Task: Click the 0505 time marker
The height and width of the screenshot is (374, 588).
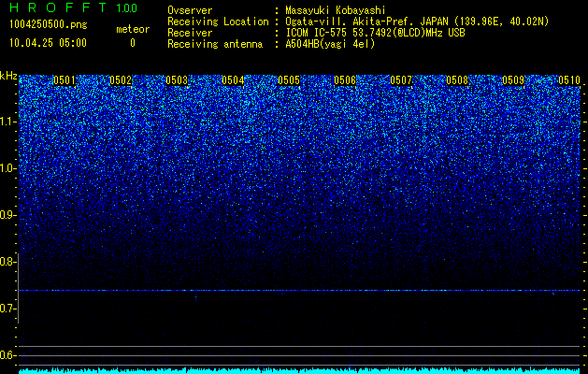Action: 289,80
